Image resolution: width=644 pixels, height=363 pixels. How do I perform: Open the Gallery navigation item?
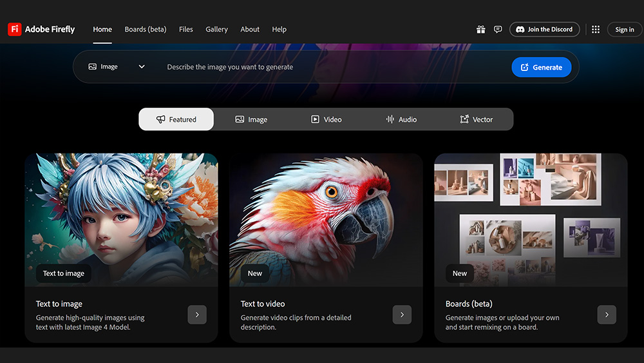point(216,29)
